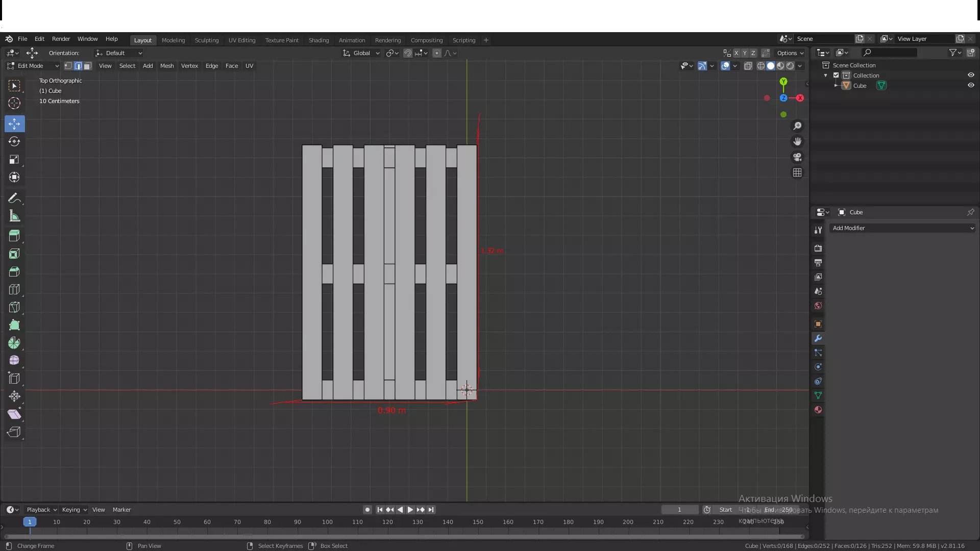The image size is (980, 551).
Task: Select the Scale tool
Action: (x=14, y=160)
